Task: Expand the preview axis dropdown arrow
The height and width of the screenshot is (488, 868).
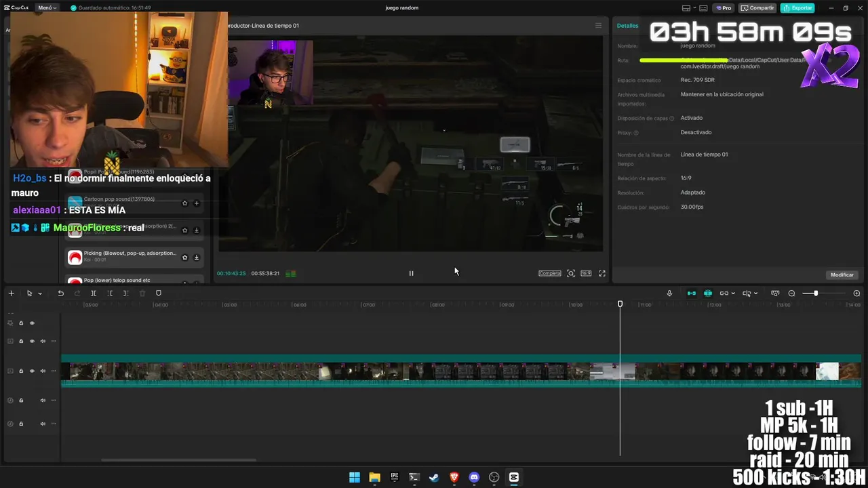Action: point(755,293)
